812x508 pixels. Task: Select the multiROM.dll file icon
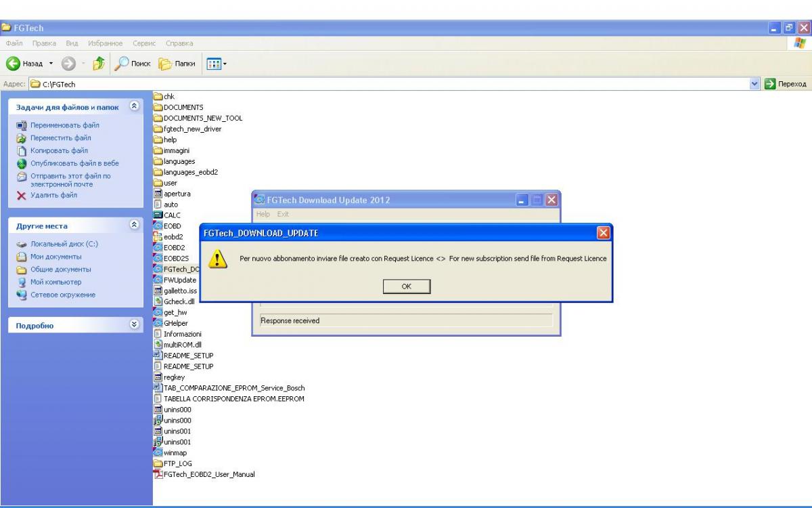159,345
